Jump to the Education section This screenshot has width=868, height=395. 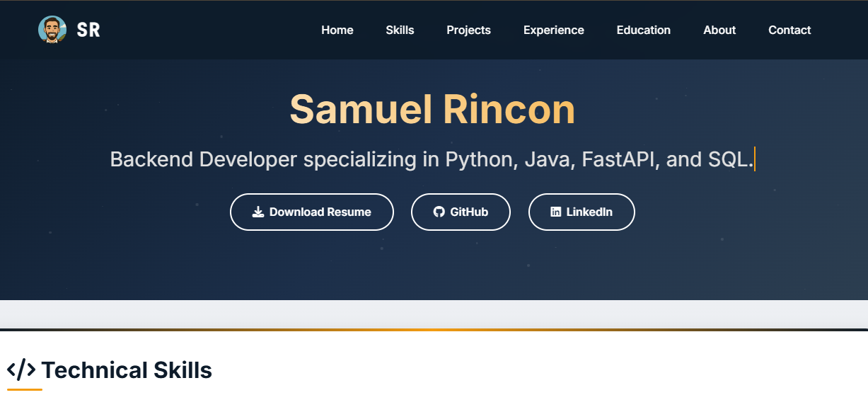(643, 30)
